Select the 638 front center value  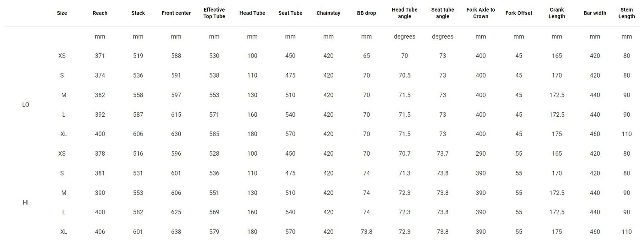click(176, 232)
